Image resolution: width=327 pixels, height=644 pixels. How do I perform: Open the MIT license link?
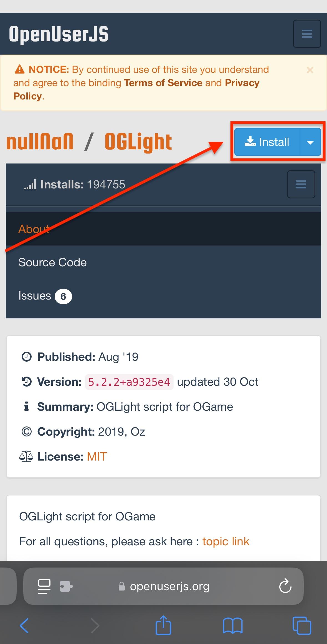(97, 456)
